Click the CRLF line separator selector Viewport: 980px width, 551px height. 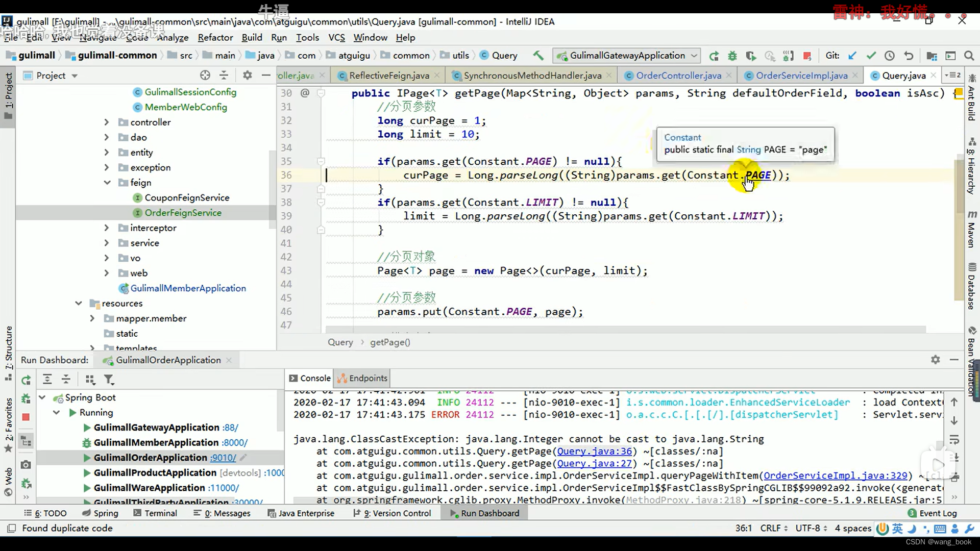click(x=773, y=528)
